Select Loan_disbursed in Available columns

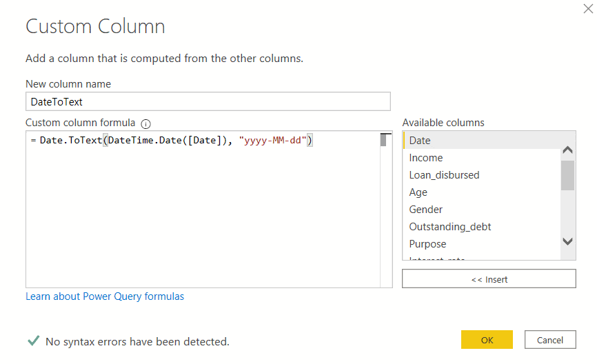pos(482,175)
